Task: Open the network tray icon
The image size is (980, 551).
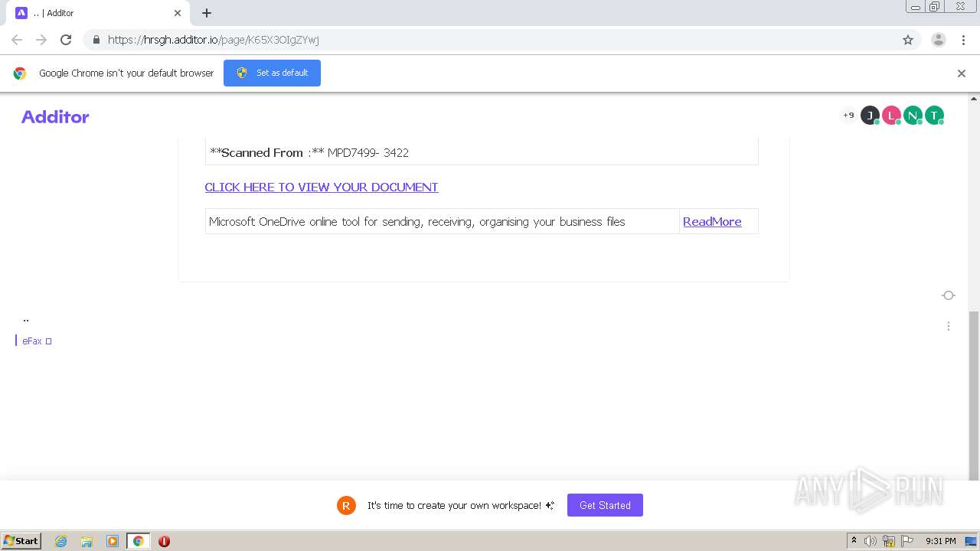Action: (x=889, y=541)
